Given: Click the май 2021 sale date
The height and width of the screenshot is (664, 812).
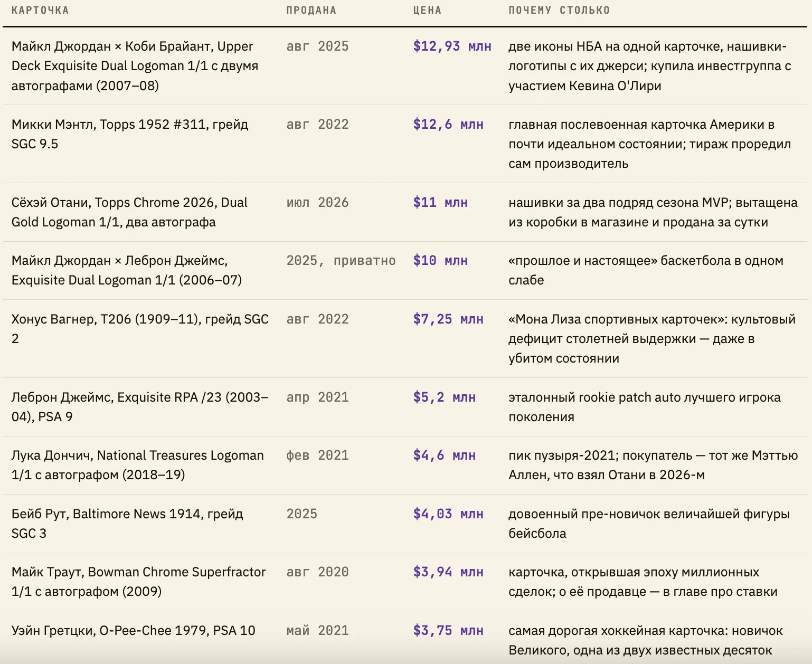Looking at the screenshot, I should [x=317, y=631].
